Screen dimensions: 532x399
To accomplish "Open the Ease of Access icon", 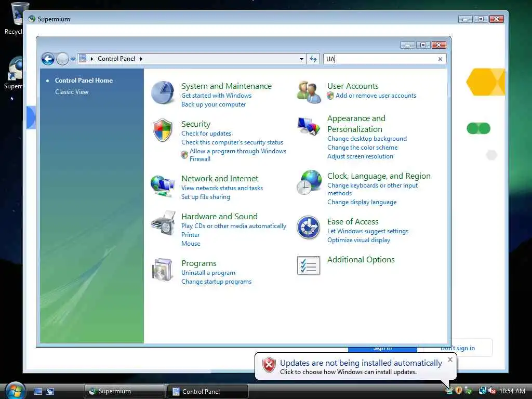I will pos(308,228).
